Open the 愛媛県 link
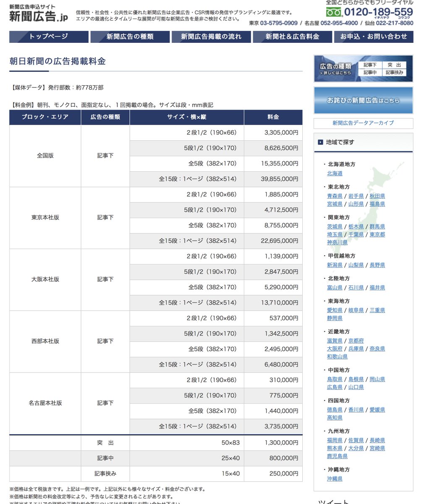 tap(377, 410)
